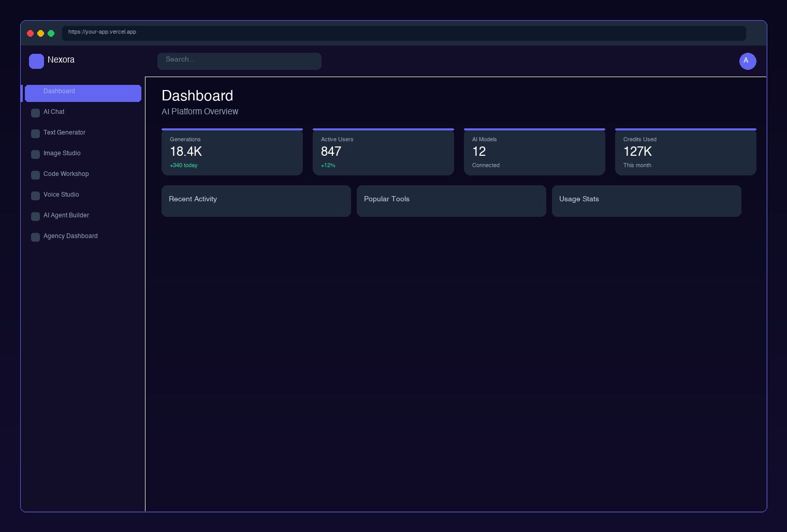Open the Agency Dashboard menu entry
Screen dimensions: 787x532
click(70, 236)
